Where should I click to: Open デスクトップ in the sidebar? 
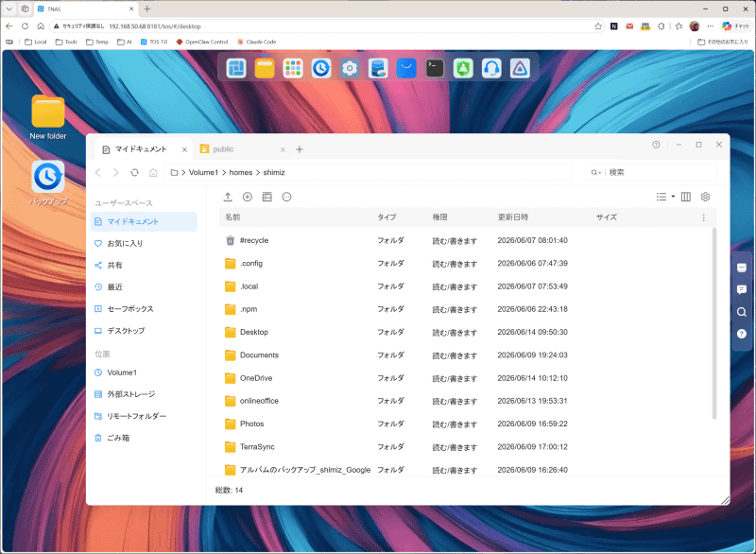click(x=144, y=331)
